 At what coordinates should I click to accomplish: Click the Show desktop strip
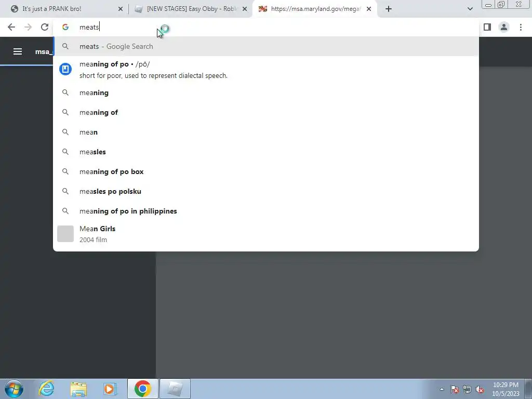(x=528, y=389)
